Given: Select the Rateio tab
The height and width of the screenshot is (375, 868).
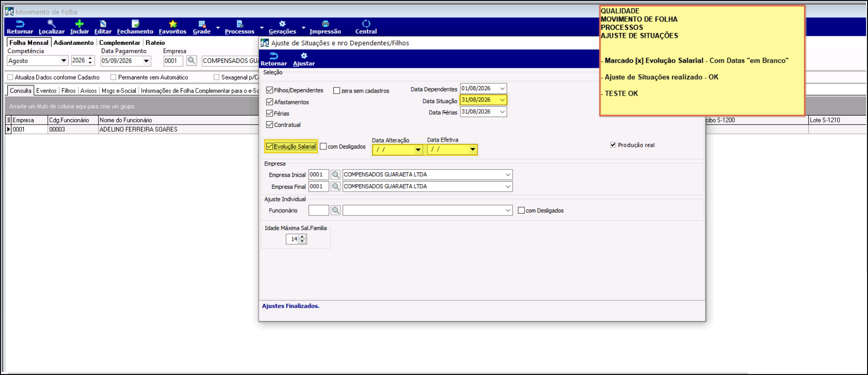Looking at the screenshot, I should 155,43.
